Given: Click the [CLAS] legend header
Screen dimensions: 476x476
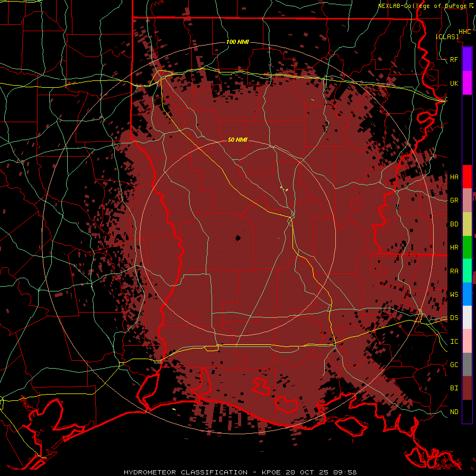Looking at the screenshot, I should 447,37.
